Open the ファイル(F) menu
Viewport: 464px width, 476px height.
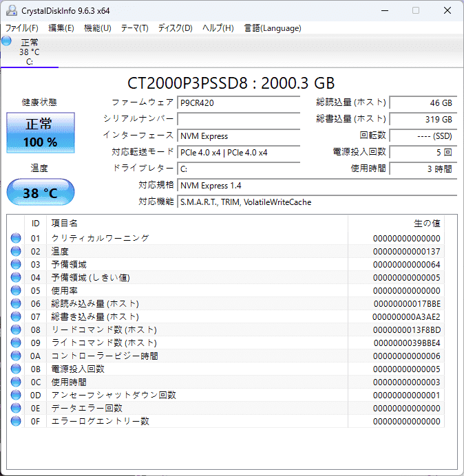[22, 28]
